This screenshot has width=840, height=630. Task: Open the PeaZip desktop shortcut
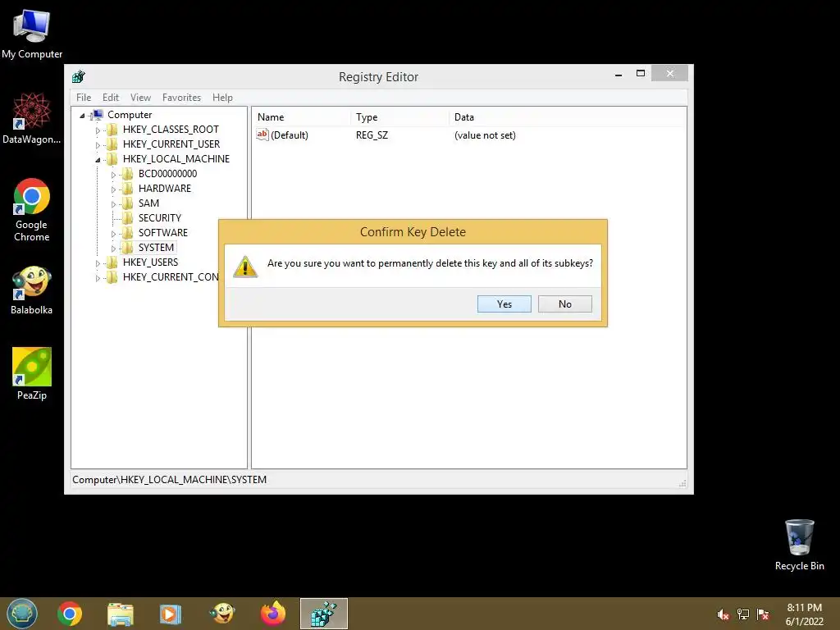point(32,373)
